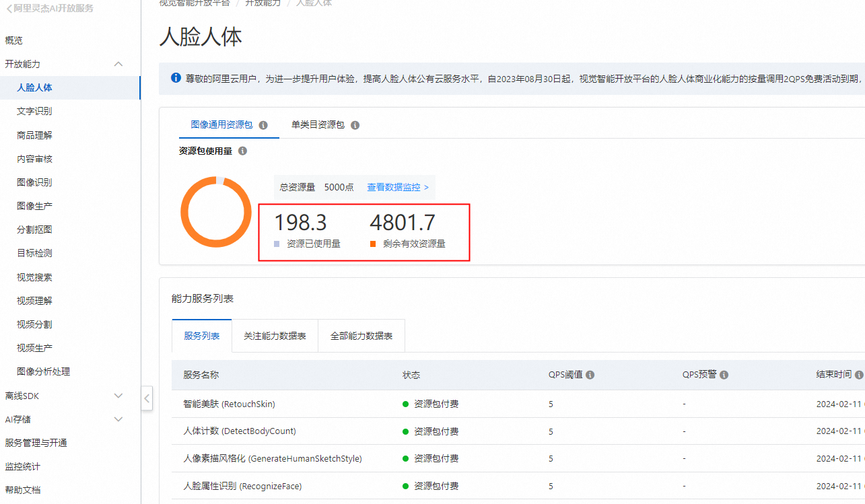
Task: Click the 查看数据监控 link
Action: (398, 187)
